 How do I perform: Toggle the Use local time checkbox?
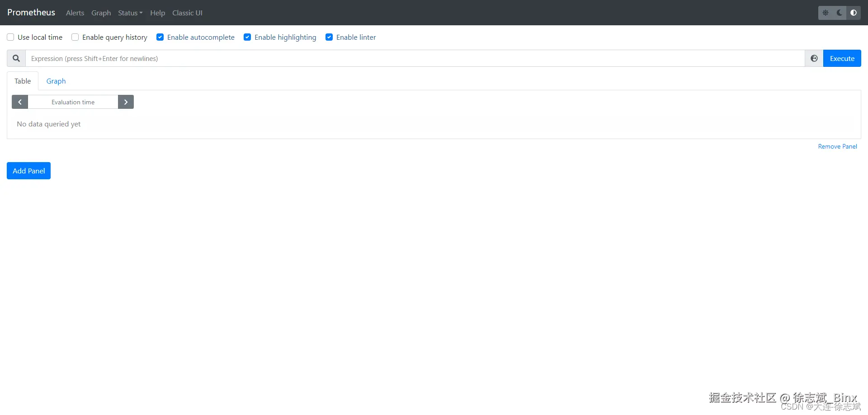[x=10, y=37]
